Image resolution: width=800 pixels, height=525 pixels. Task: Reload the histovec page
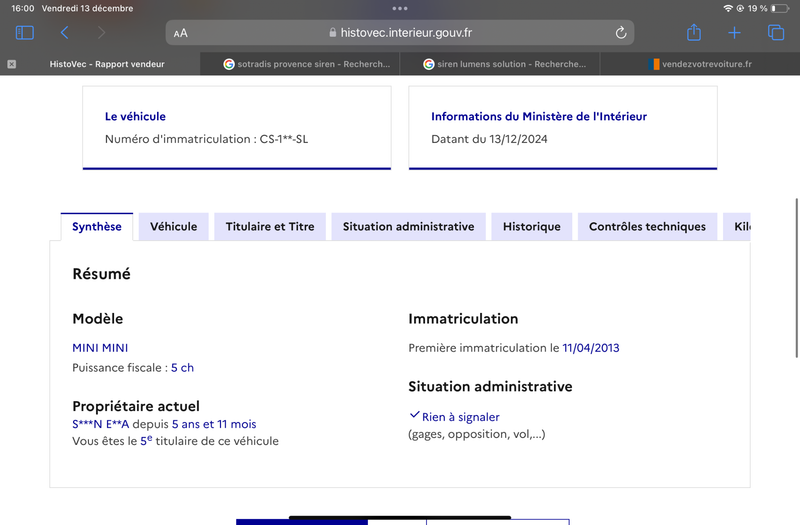pyautogui.click(x=620, y=33)
